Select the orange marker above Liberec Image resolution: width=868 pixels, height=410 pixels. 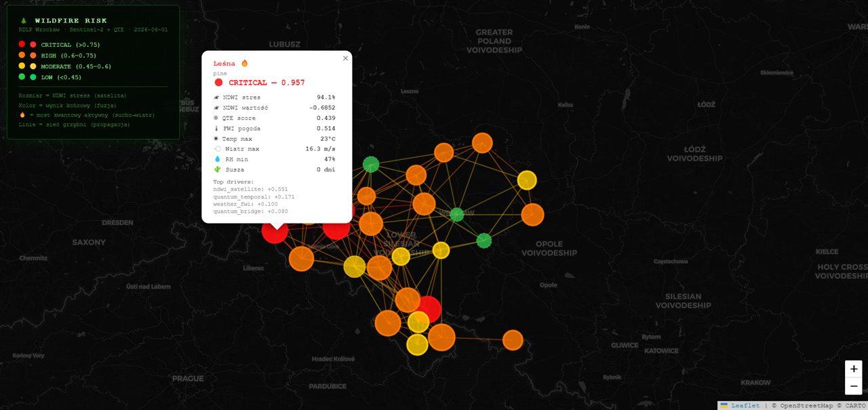tap(301, 258)
